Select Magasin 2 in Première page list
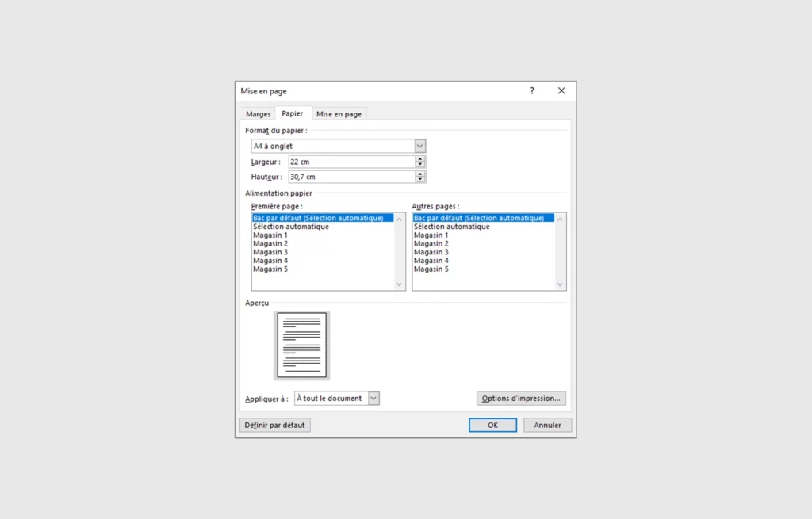 (323, 244)
